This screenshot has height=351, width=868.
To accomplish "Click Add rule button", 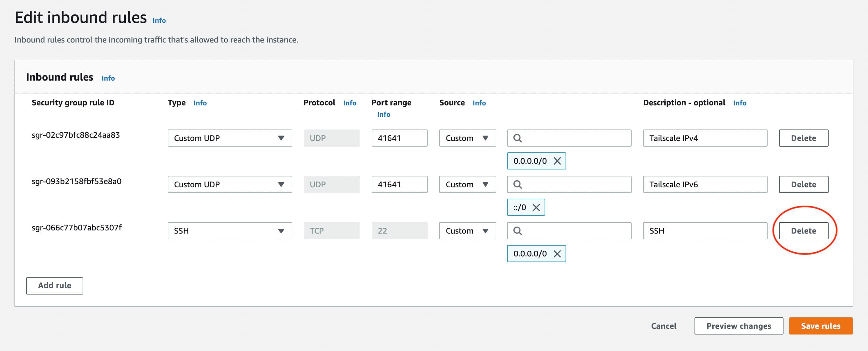I will (55, 285).
